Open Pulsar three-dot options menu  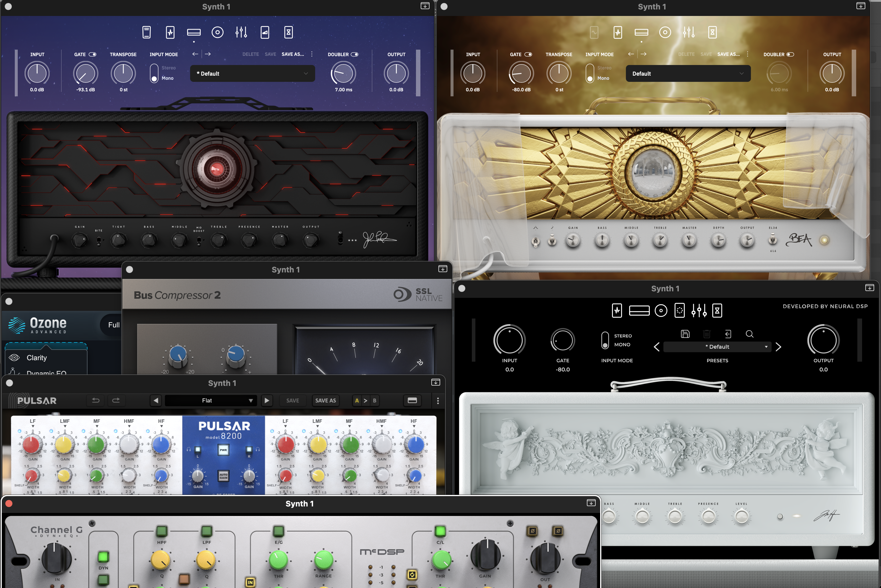click(438, 400)
